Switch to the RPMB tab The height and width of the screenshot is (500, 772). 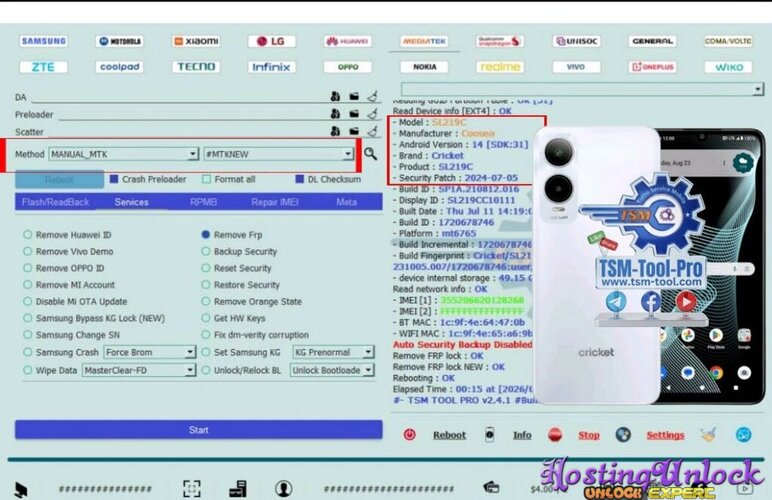click(x=203, y=202)
